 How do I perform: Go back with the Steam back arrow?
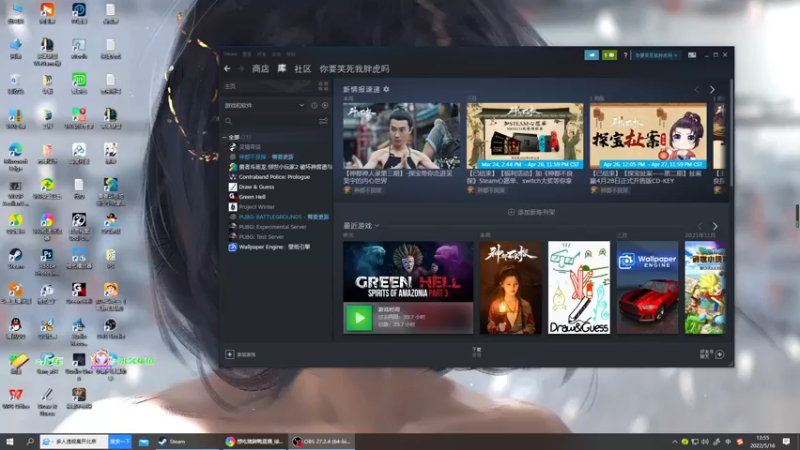click(x=227, y=69)
